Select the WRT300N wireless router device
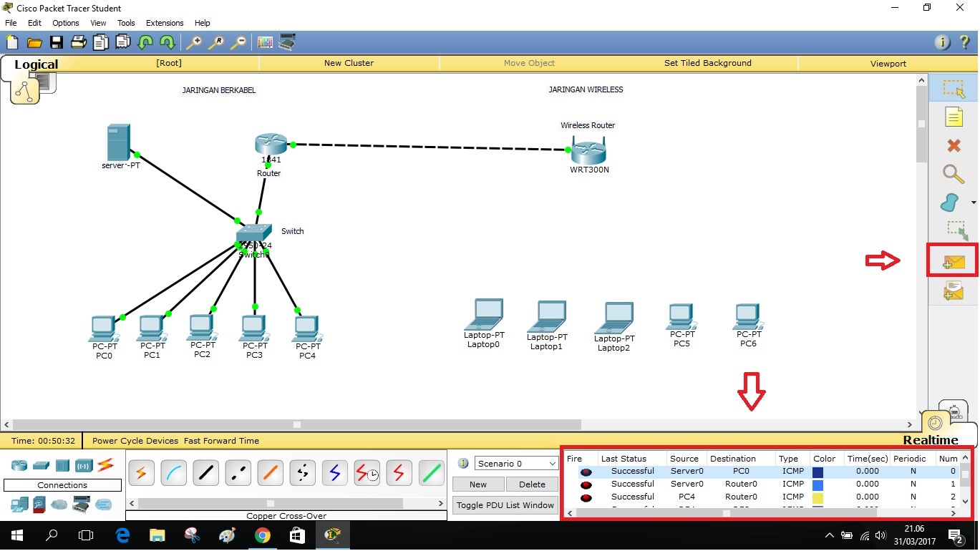Screen dimensions: 980x551 point(588,152)
